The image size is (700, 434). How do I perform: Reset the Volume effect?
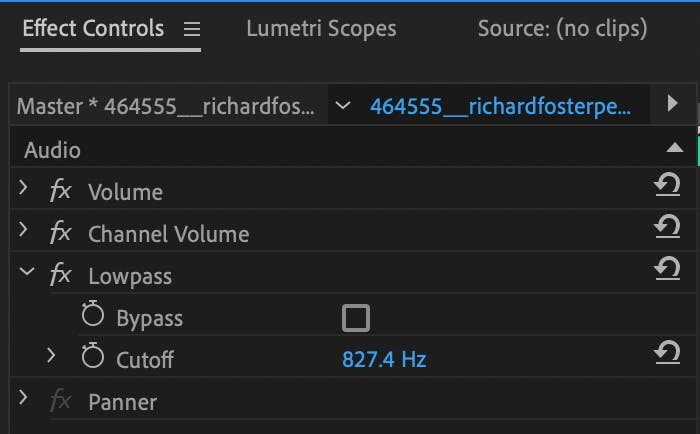pyautogui.click(x=667, y=187)
